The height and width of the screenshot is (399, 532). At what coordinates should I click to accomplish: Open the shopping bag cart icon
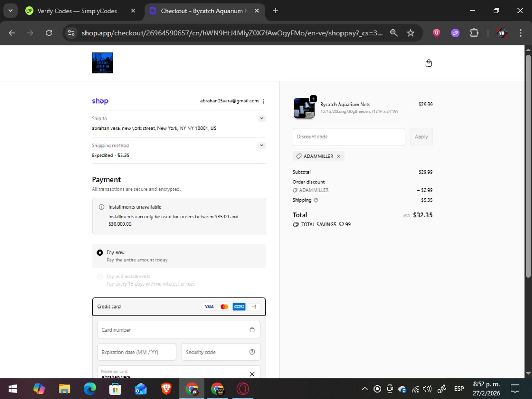click(x=428, y=63)
